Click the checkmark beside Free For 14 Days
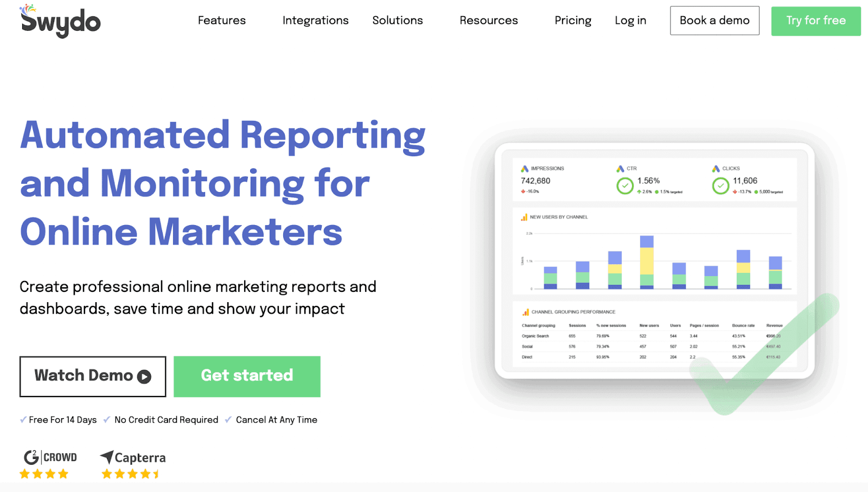 (x=23, y=419)
